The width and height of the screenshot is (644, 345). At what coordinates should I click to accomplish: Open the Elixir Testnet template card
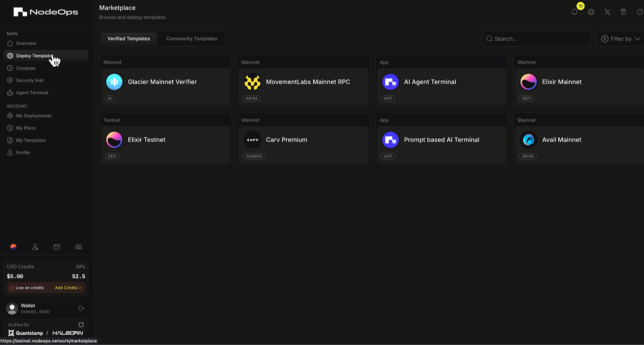tap(165, 139)
